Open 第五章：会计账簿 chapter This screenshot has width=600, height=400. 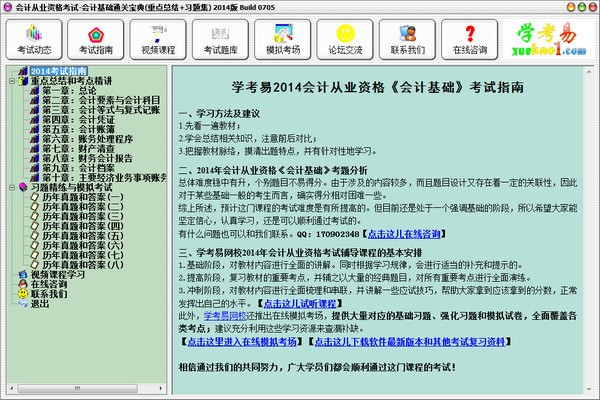[78, 129]
